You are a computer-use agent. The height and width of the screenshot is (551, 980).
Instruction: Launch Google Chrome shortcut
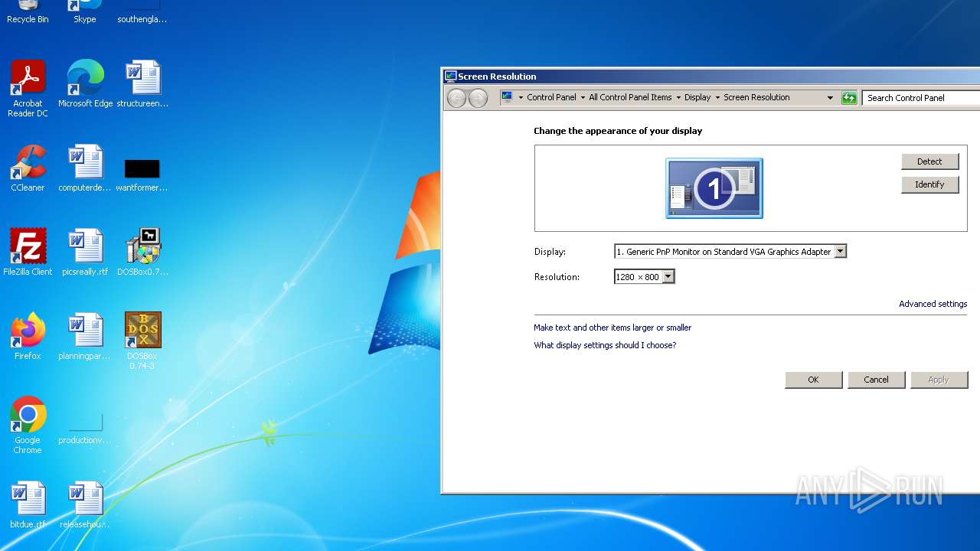tap(28, 425)
